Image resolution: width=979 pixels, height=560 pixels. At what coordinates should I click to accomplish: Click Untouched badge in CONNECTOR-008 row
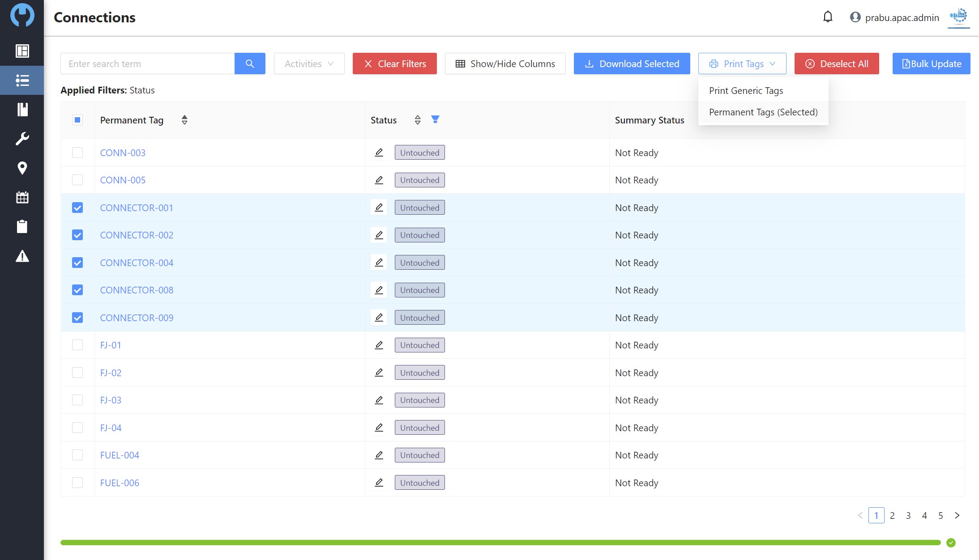419,290
